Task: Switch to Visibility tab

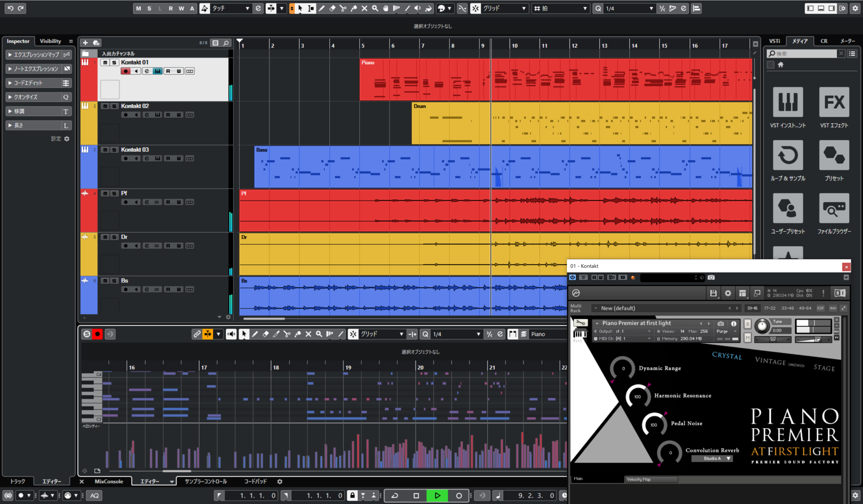Action: click(50, 41)
